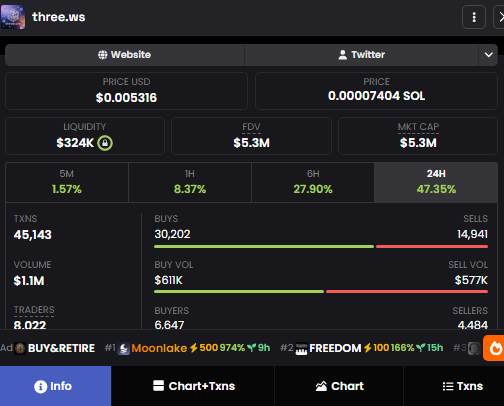Select the 6H timeframe tab
Viewport: 504px width, 406px height.
(313, 182)
